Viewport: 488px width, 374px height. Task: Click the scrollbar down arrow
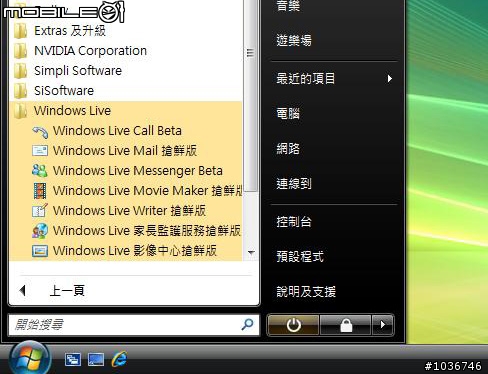[252, 253]
